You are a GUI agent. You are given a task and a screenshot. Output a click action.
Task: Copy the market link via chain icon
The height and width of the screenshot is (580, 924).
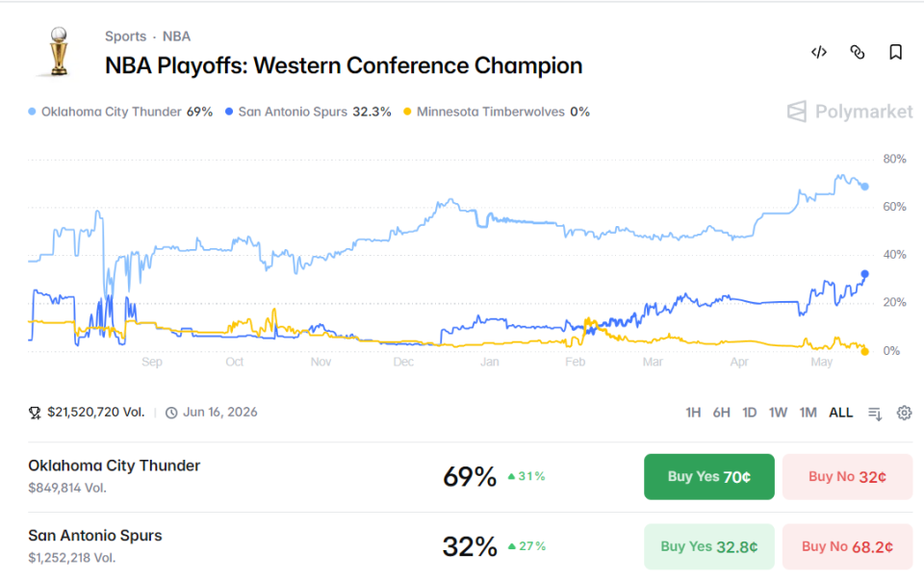(858, 52)
